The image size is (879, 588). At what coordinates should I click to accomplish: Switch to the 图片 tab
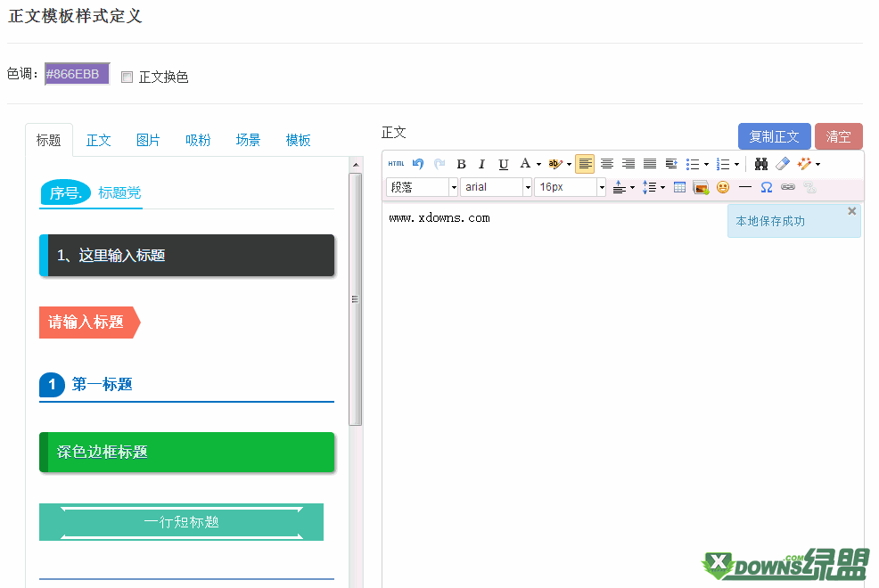[x=149, y=140]
